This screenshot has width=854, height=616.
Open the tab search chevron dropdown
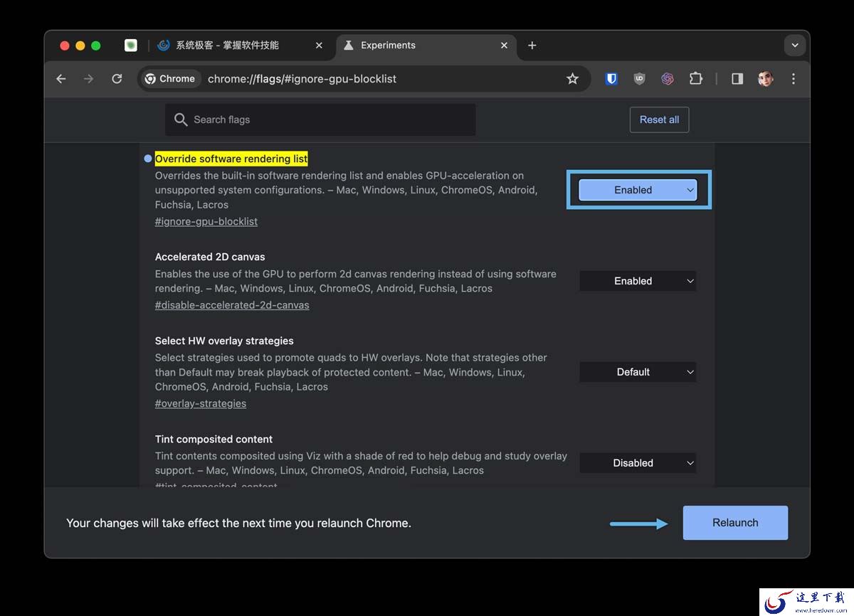coord(795,46)
